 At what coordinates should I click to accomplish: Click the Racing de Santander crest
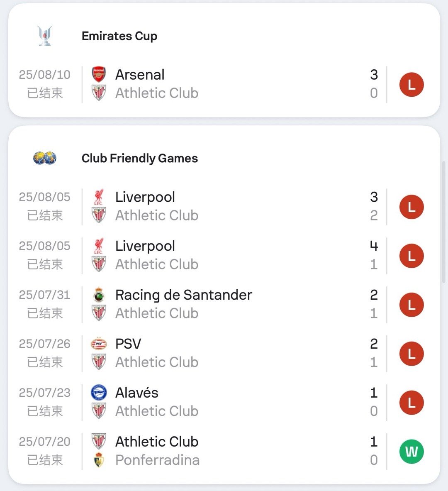pyautogui.click(x=99, y=295)
